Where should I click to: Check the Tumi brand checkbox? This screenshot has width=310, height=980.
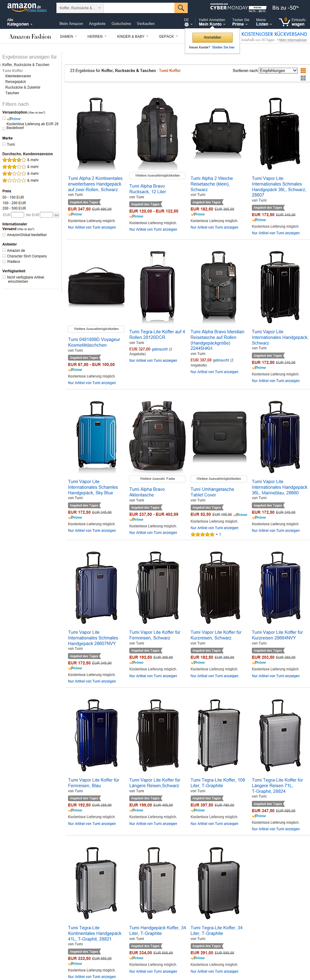pyautogui.click(x=4, y=144)
